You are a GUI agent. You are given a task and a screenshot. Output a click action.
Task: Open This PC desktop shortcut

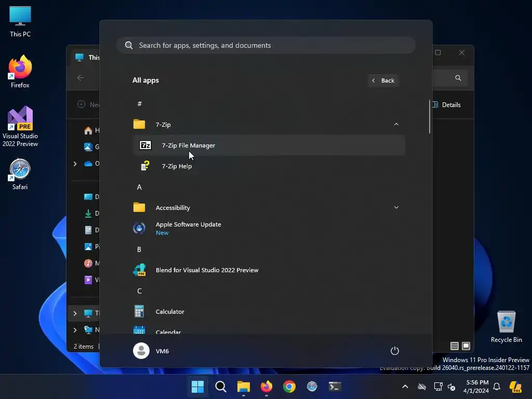(20, 21)
